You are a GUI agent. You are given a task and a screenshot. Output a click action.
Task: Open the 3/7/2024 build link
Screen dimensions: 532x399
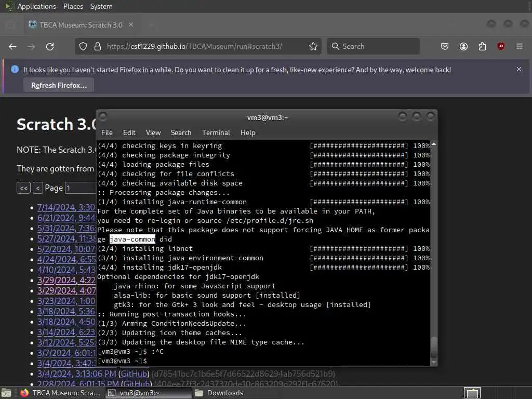(66, 353)
